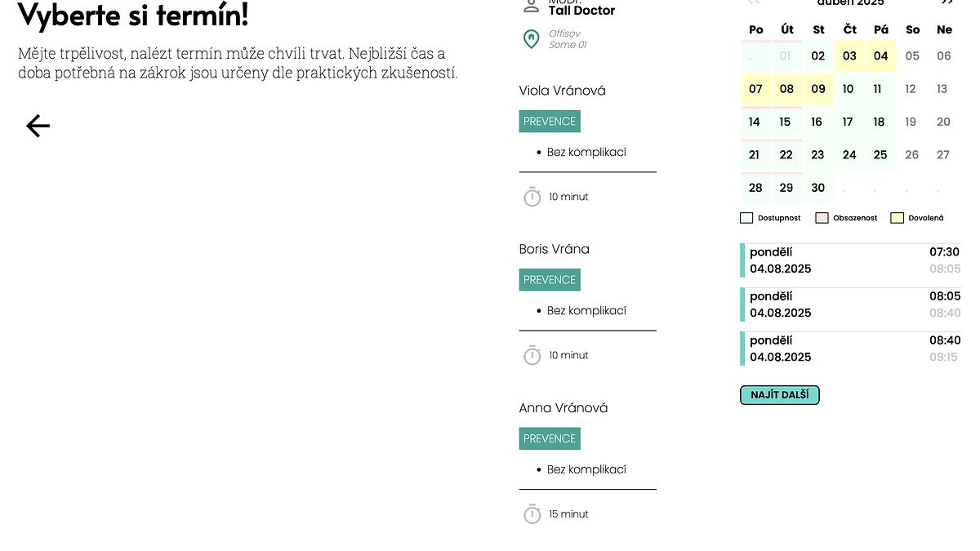Click the Offisov location pin icon
Image resolution: width=980 pixels, height=551 pixels.
(x=532, y=39)
